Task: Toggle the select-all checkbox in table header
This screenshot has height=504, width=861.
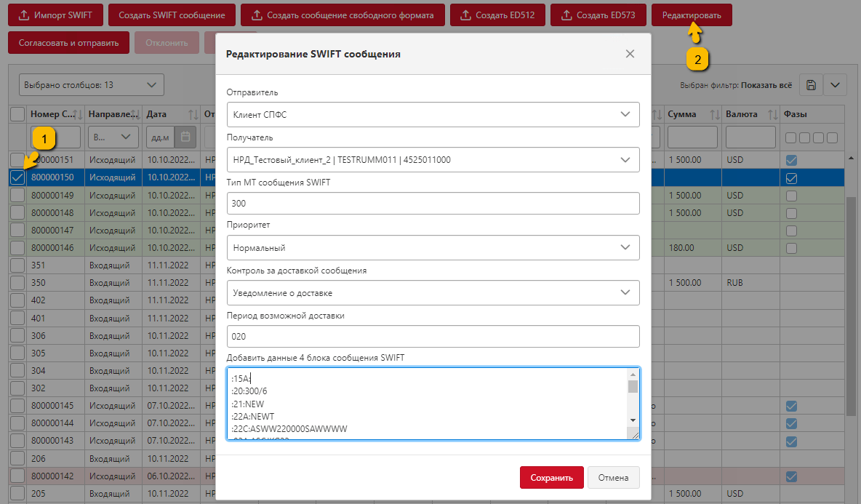Action: pyautogui.click(x=17, y=114)
